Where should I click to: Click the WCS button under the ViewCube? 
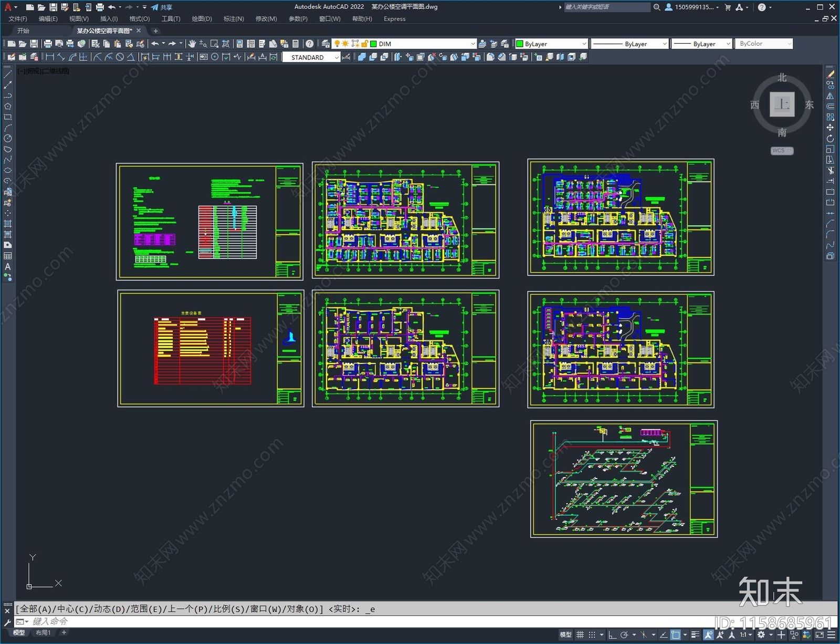[x=782, y=151]
